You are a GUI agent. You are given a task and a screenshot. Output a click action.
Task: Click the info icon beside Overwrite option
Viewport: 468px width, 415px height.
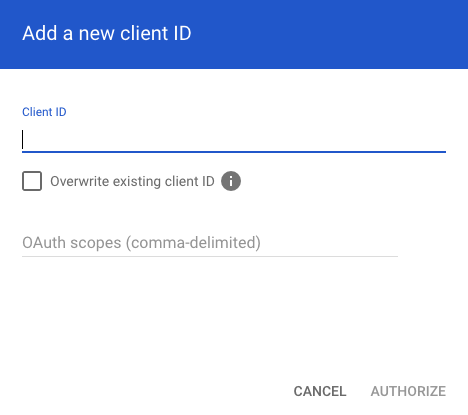(231, 181)
